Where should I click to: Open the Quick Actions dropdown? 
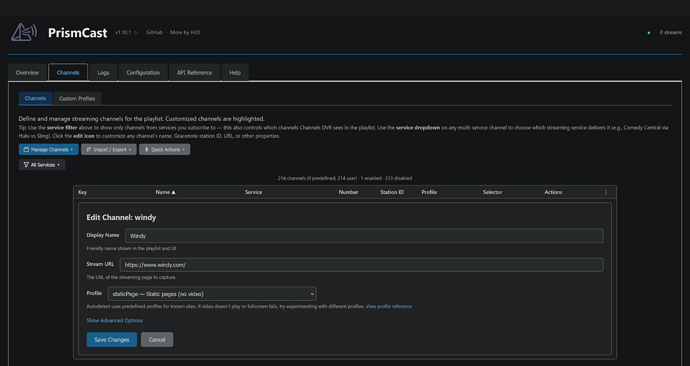[x=165, y=150]
